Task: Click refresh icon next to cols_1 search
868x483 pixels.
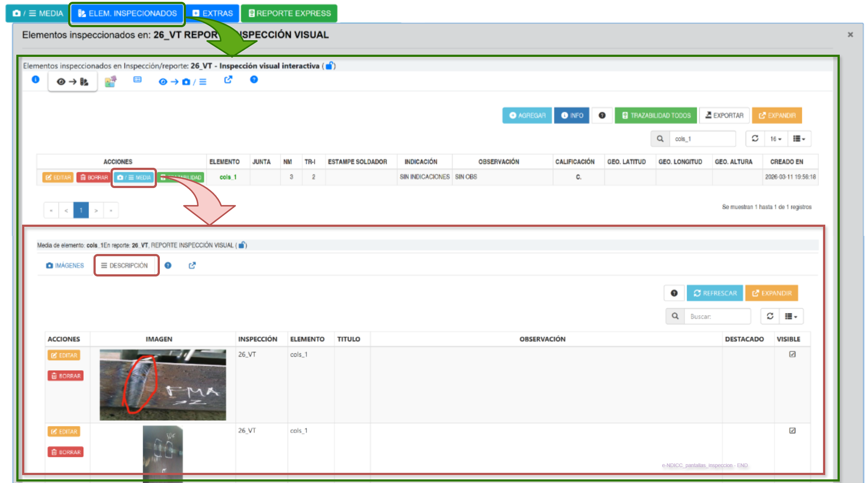Action: [x=755, y=138]
